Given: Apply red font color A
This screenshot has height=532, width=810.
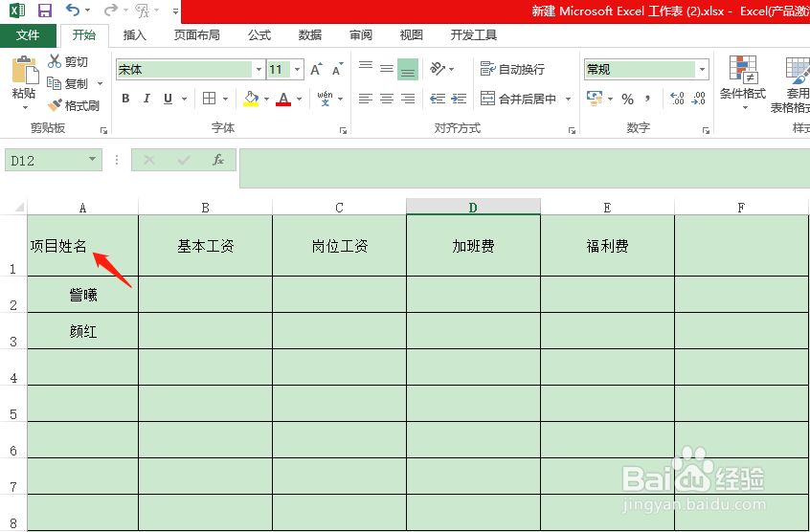Looking at the screenshot, I should coord(283,99).
